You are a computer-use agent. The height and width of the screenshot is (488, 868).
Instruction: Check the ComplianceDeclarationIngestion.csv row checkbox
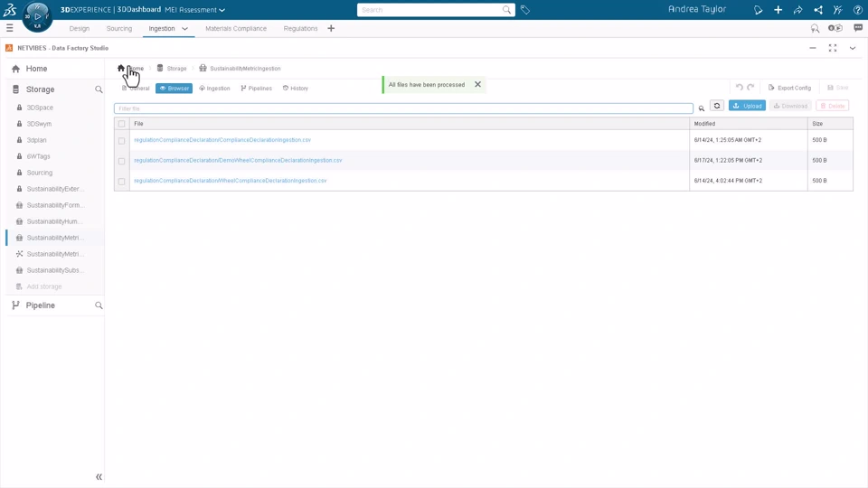click(x=122, y=141)
